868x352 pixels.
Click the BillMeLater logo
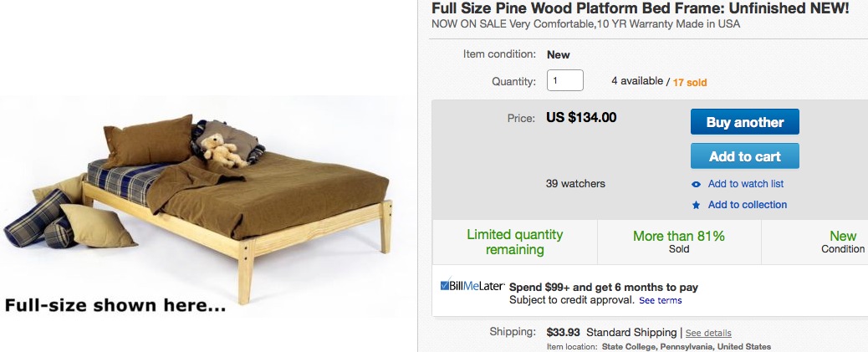(472, 286)
